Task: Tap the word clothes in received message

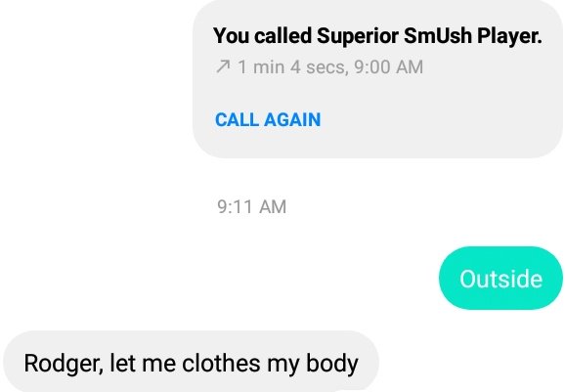Action: pos(221,363)
